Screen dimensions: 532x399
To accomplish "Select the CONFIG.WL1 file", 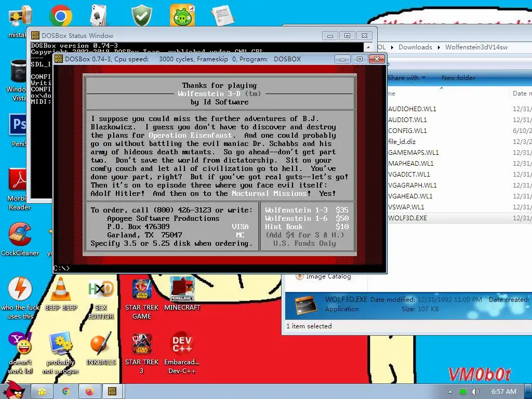I will coord(407,130).
